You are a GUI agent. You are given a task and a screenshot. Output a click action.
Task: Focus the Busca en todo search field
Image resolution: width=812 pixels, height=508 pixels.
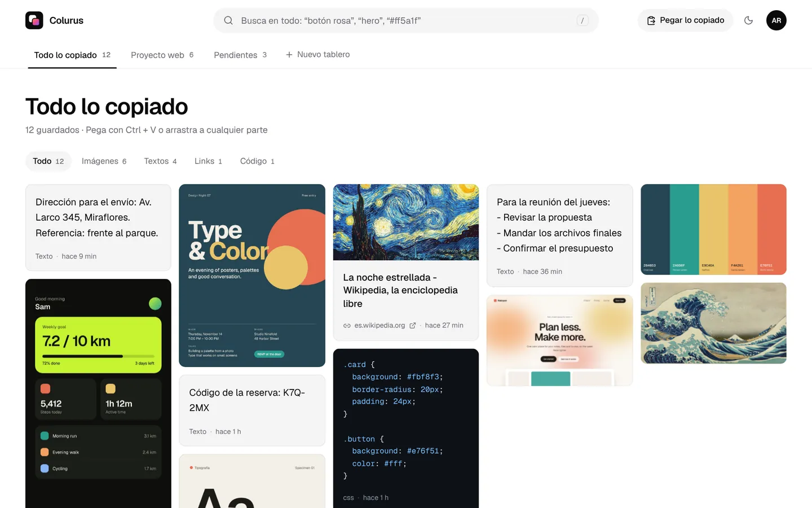(x=406, y=20)
